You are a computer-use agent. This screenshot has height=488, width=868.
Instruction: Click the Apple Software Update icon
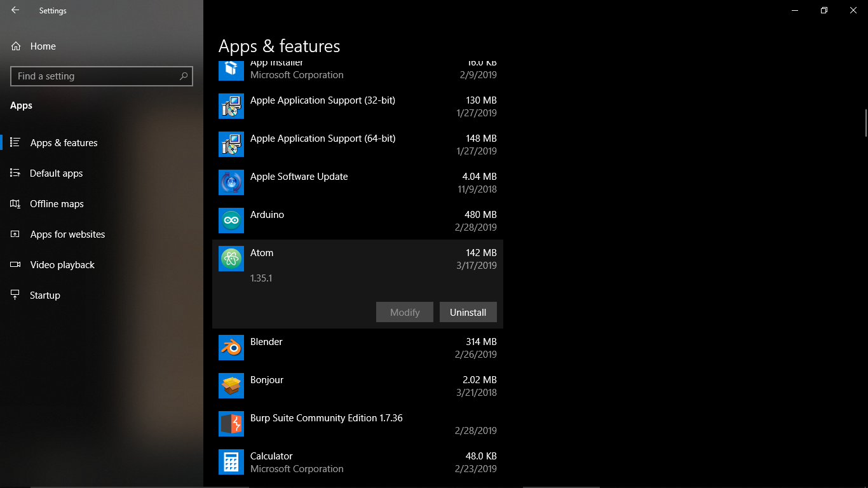coord(231,182)
